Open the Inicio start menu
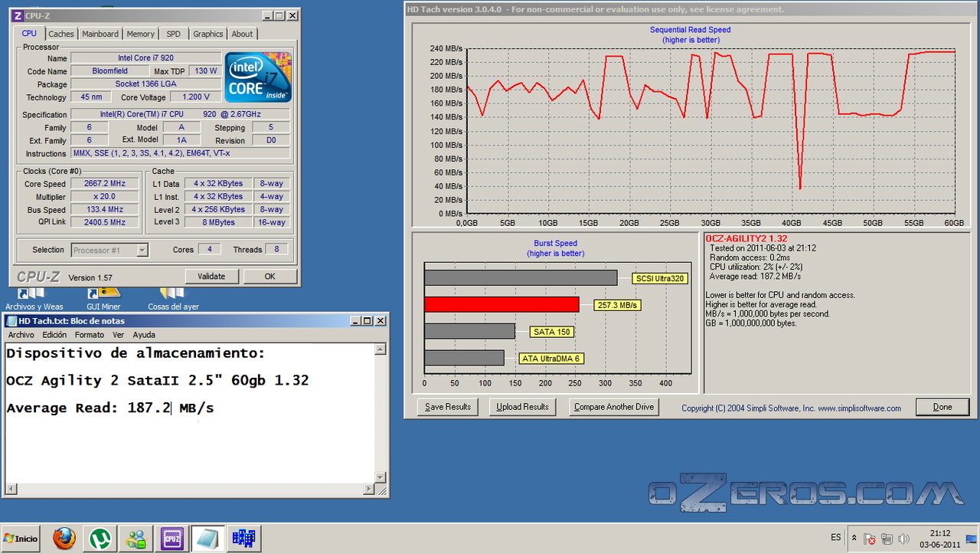The image size is (980, 554). coord(21,539)
